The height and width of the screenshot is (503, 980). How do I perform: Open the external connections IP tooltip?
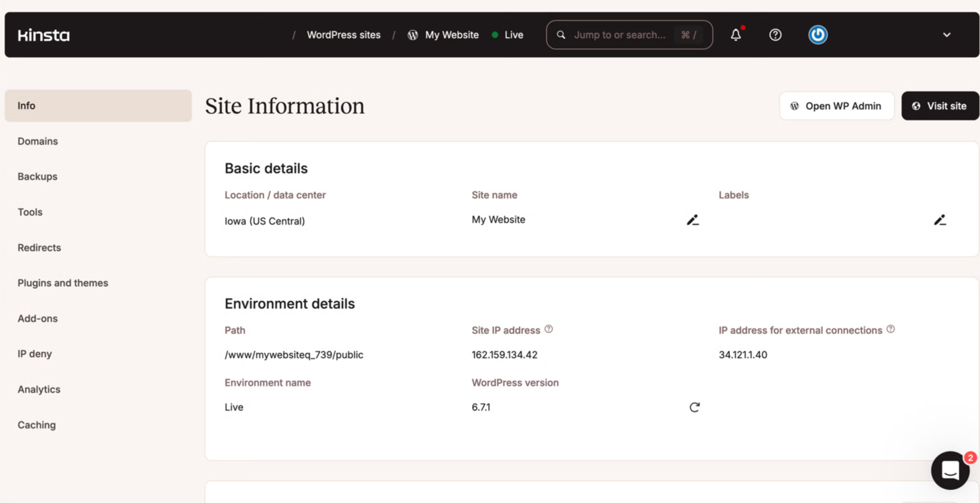coord(891,328)
